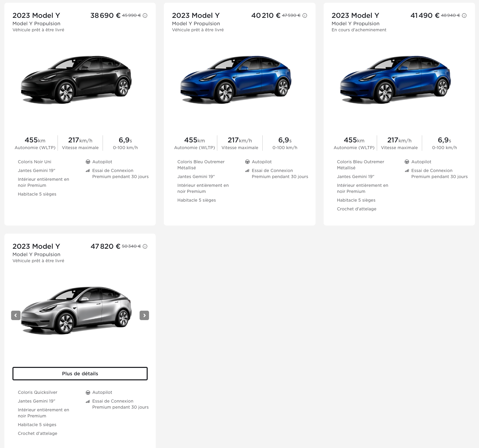Click the struck-through 45 990 € original price
Image resolution: width=479 pixels, height=448 pixels.
(x=132, y=15)
